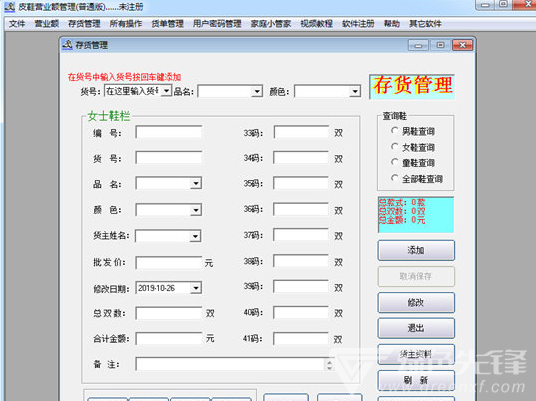The image size is (536, 401).
Task: Maximize the 存货管理 child window
Action: click(x=440, y=45)
